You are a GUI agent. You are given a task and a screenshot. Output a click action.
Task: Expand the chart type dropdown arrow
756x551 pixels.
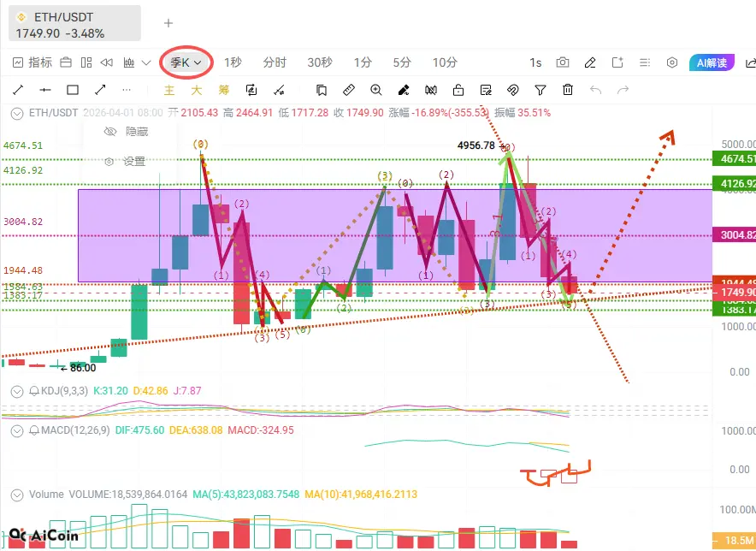tap(146, 62)
